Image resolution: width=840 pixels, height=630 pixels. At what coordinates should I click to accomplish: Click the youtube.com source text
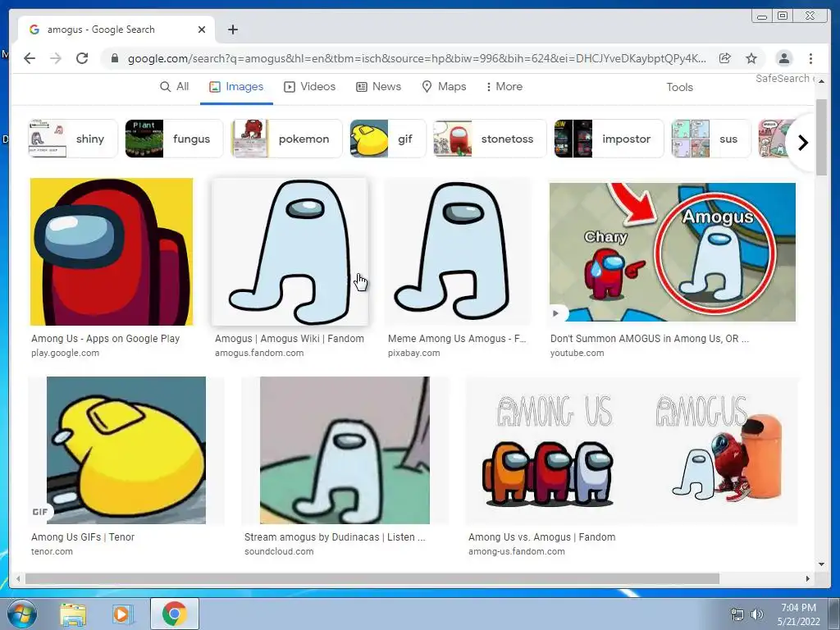click(577, 353)
